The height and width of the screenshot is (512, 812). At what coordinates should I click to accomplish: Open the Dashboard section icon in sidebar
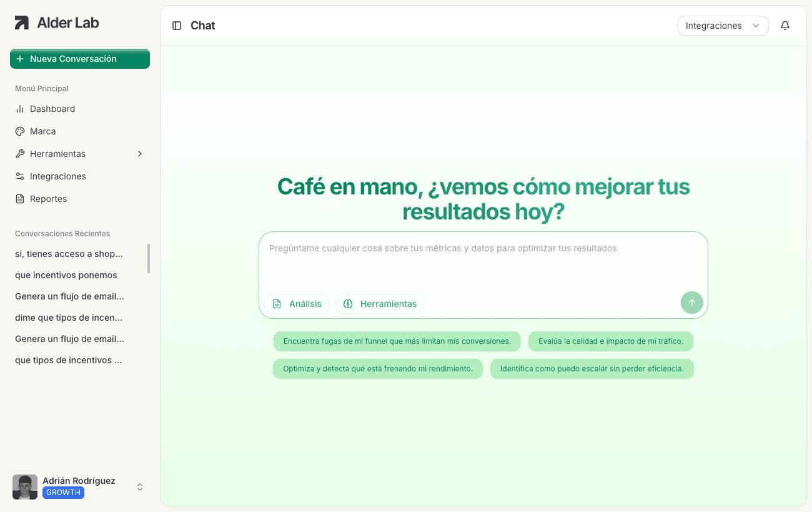pos(21,109)
